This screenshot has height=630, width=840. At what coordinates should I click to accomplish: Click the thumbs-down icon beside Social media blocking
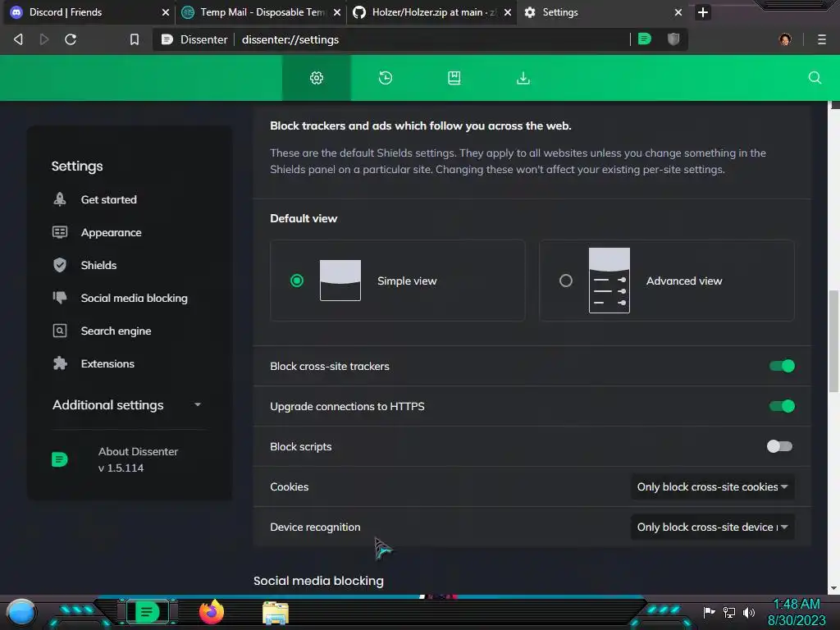click(59, 298)
